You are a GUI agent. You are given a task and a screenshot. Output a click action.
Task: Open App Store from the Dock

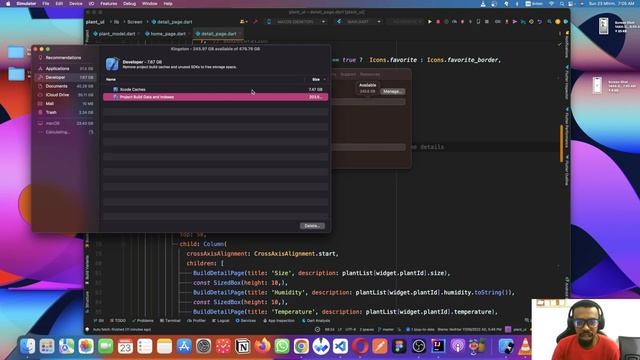[x=184, y=347]
